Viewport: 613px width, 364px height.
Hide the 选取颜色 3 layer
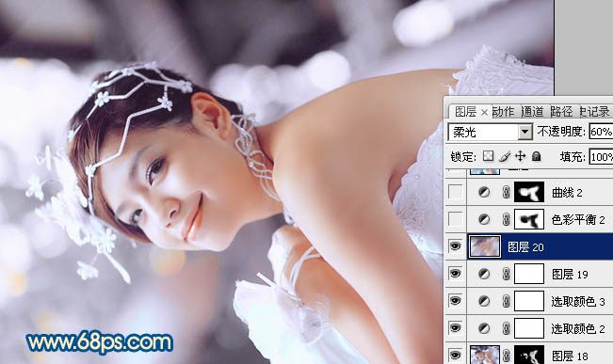coord(455,301)
